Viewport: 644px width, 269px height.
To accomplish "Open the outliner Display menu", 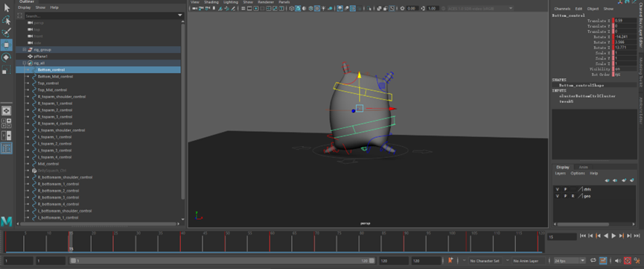I will coord(25,7).
